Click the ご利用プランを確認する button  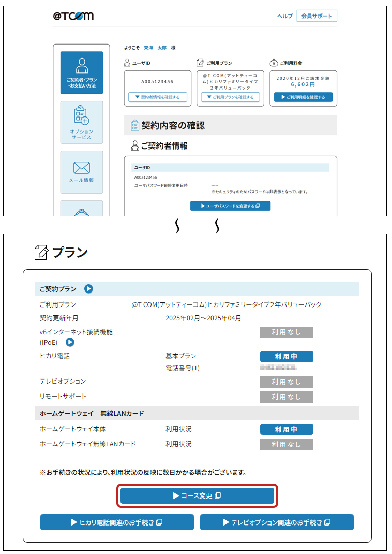[230, 97]
